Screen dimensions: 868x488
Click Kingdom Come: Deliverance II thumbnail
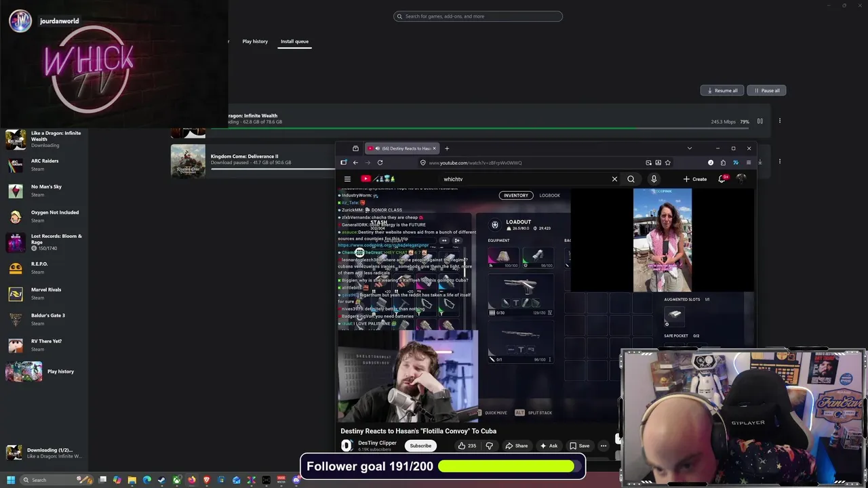coord(188,161)
